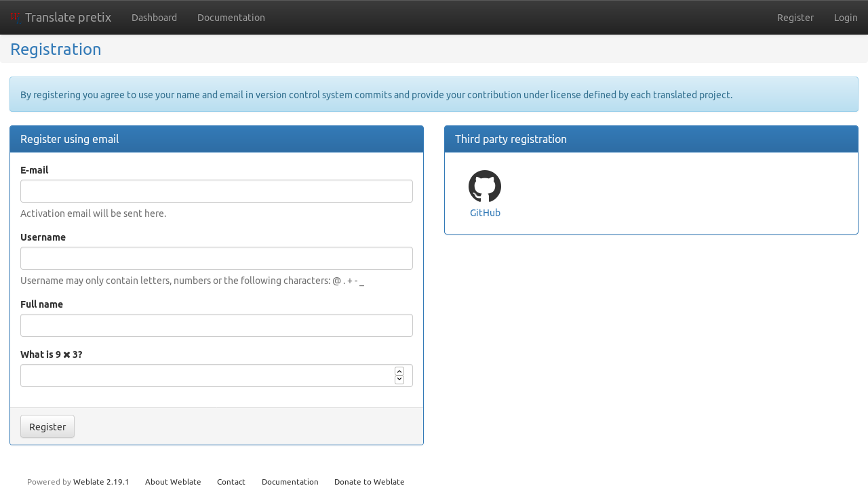
Task: Open the Translate pretix brand link
Action: pyautogui.click(x=68, y=18)
